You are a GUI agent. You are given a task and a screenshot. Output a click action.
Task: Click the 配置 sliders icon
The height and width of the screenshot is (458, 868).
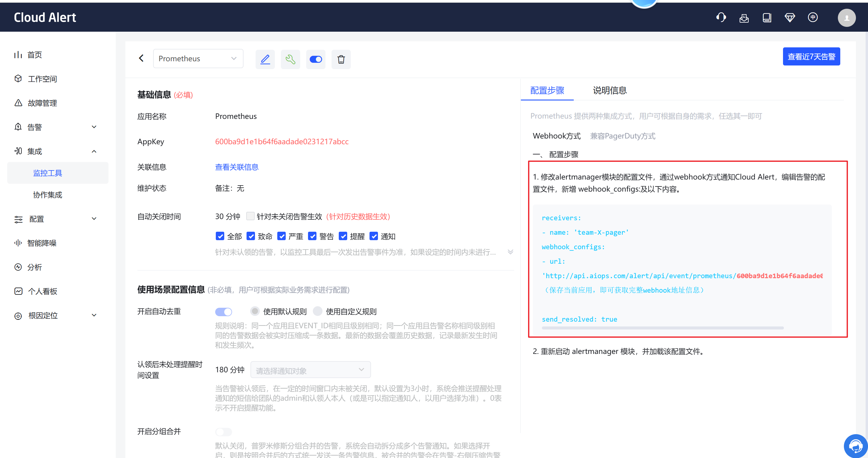pos(18,219)
